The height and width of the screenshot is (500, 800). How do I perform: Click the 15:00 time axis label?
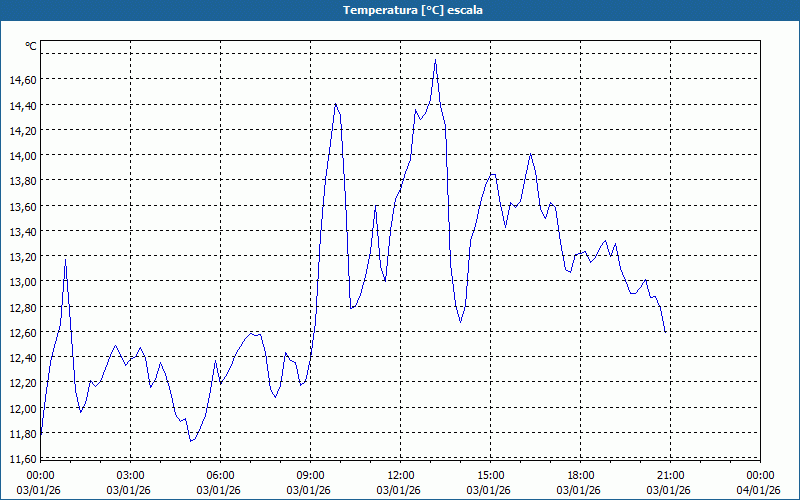click(x=490, y=476)
